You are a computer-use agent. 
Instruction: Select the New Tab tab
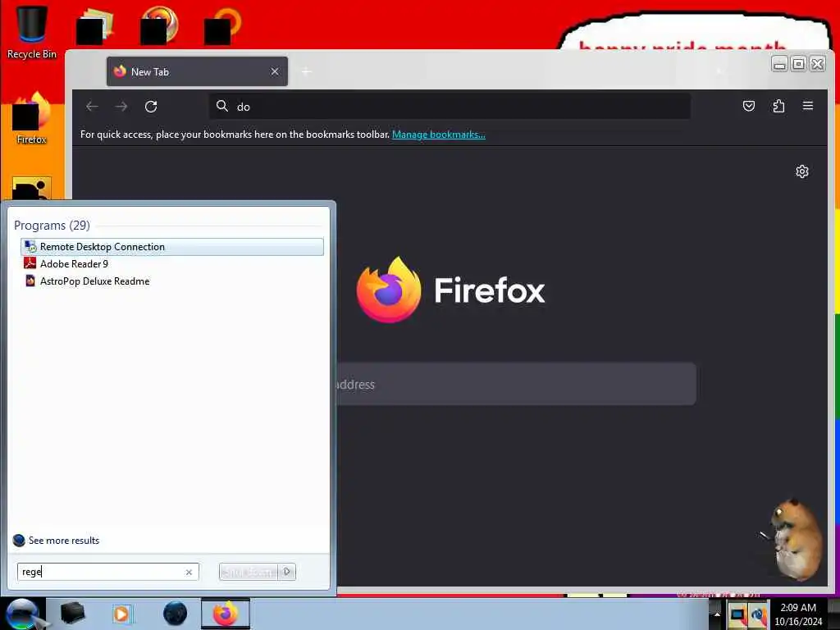tap(197, 72)
